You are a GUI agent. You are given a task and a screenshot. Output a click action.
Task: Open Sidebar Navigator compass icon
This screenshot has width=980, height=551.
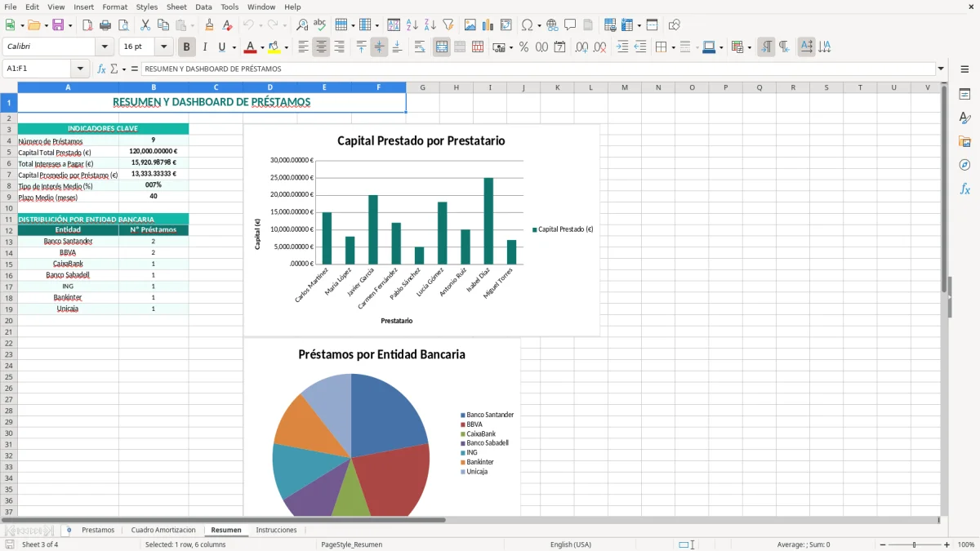tap(964, 165)
